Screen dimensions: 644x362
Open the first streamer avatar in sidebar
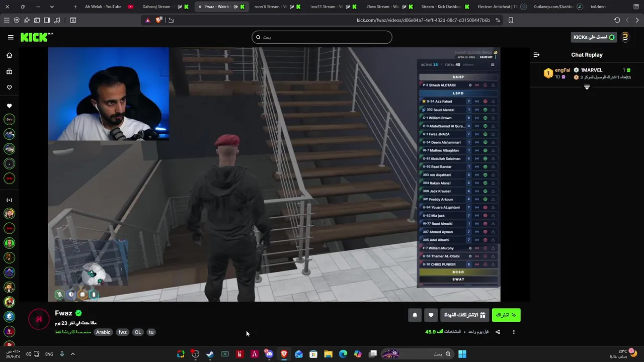click(9, 119)
